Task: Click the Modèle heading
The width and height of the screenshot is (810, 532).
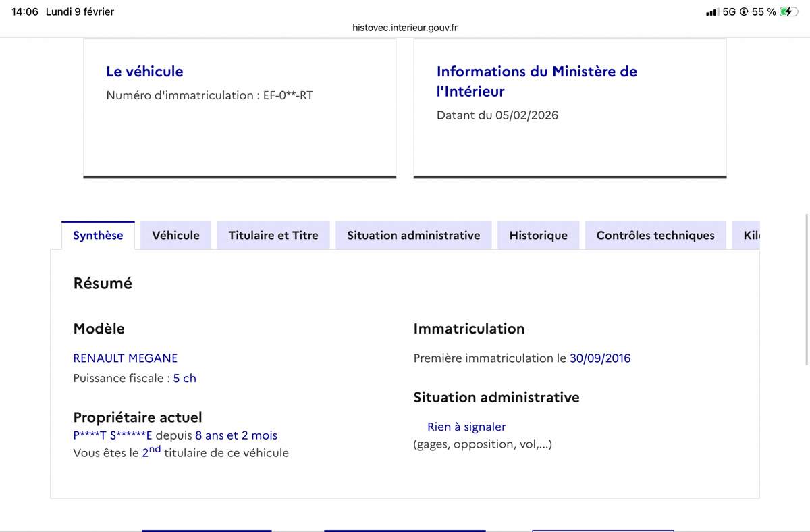Action: pos(99,329)
